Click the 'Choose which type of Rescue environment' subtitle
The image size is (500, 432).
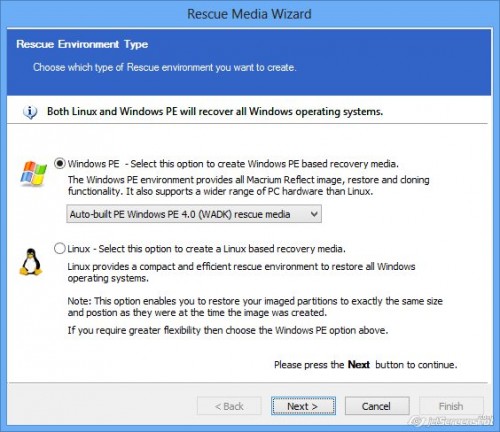165,68
